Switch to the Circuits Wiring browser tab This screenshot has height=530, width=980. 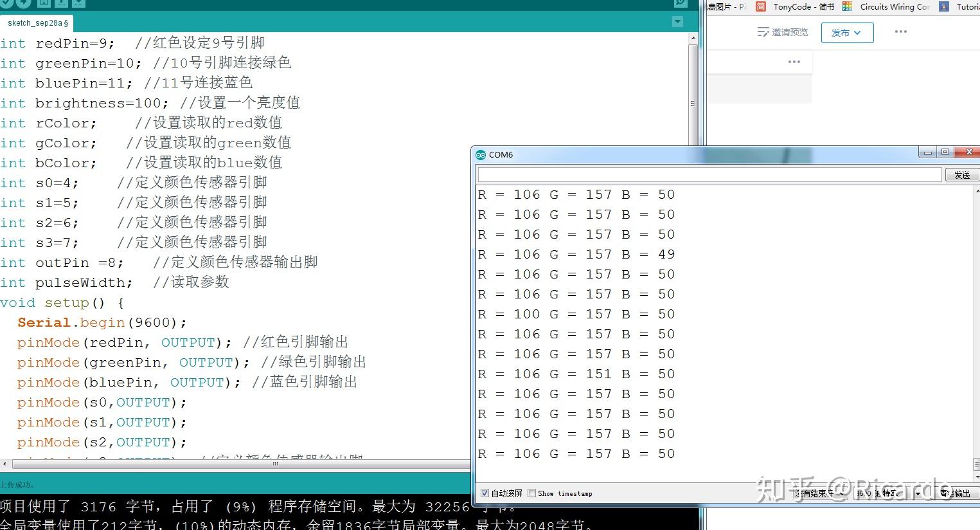pos(894,7)
